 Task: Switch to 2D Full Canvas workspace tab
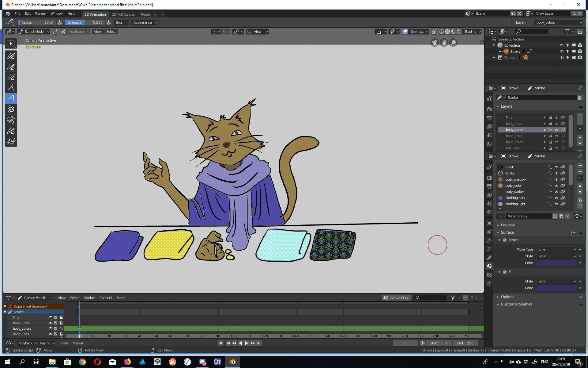(x=123, y=14)
